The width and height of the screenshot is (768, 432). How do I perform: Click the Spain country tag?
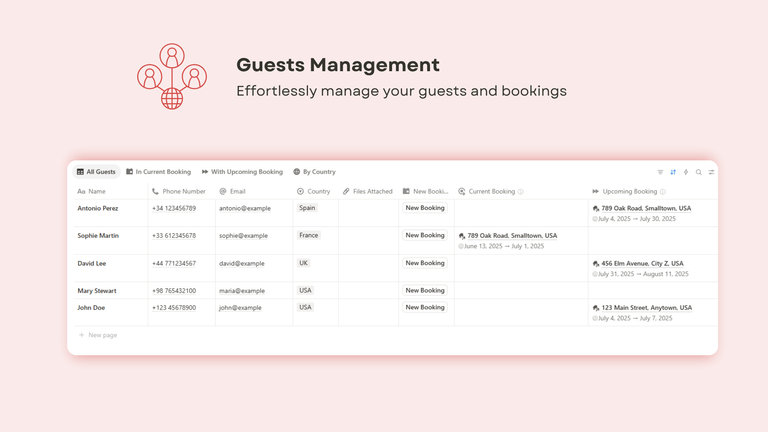coord(307,208)
